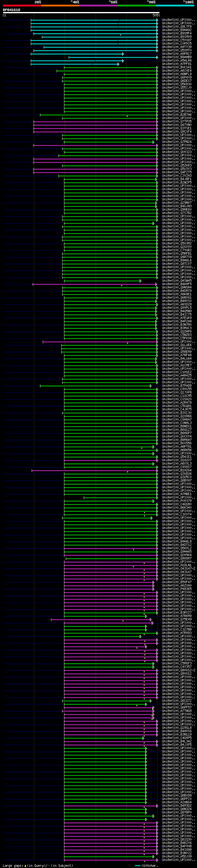Screen dimensions: 197x868
Task: Select the UniRef100_B3RYZ7 label
Action: [177, 612]
